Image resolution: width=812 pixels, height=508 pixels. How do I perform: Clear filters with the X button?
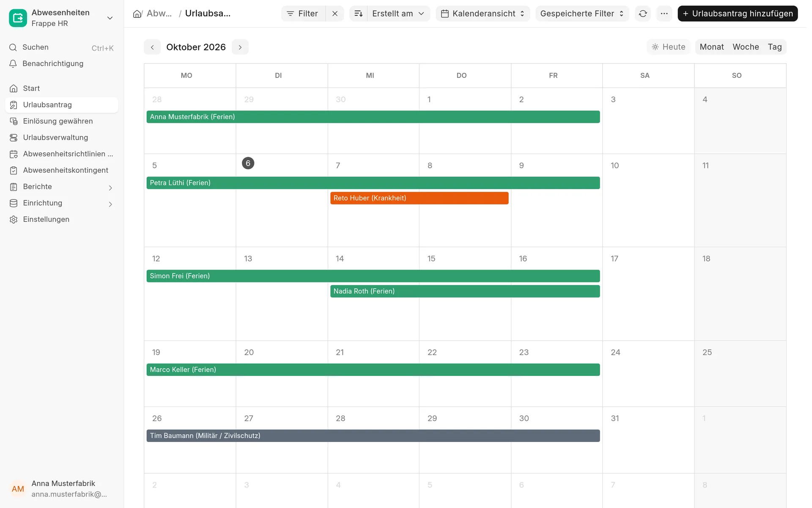335,14
